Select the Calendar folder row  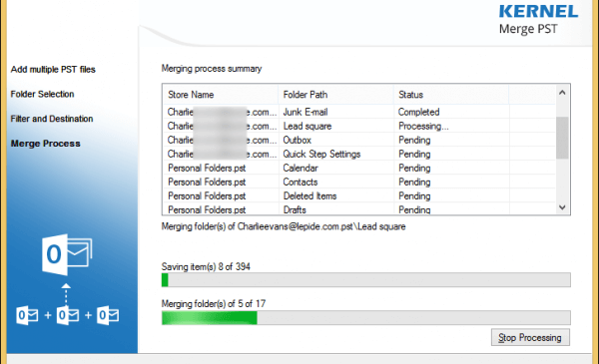[359, 169]
